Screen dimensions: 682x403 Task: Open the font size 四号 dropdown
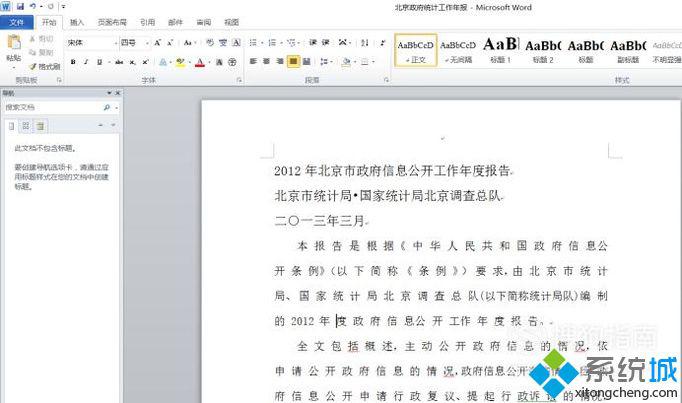coord(147,43)
